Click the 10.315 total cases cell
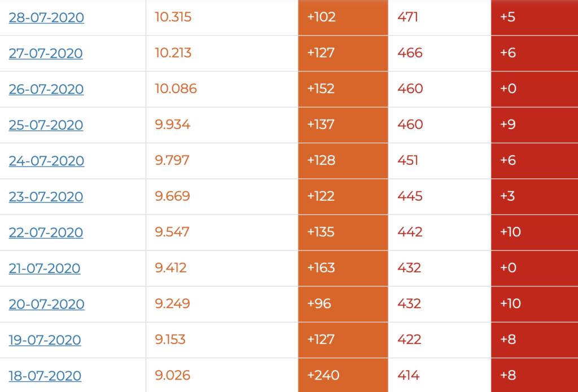The image size is (578, 392). tap(173, 17)
